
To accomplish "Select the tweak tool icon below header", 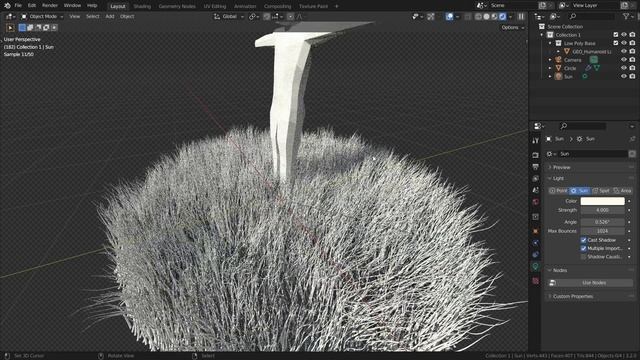I will click(x=11, y=28).
